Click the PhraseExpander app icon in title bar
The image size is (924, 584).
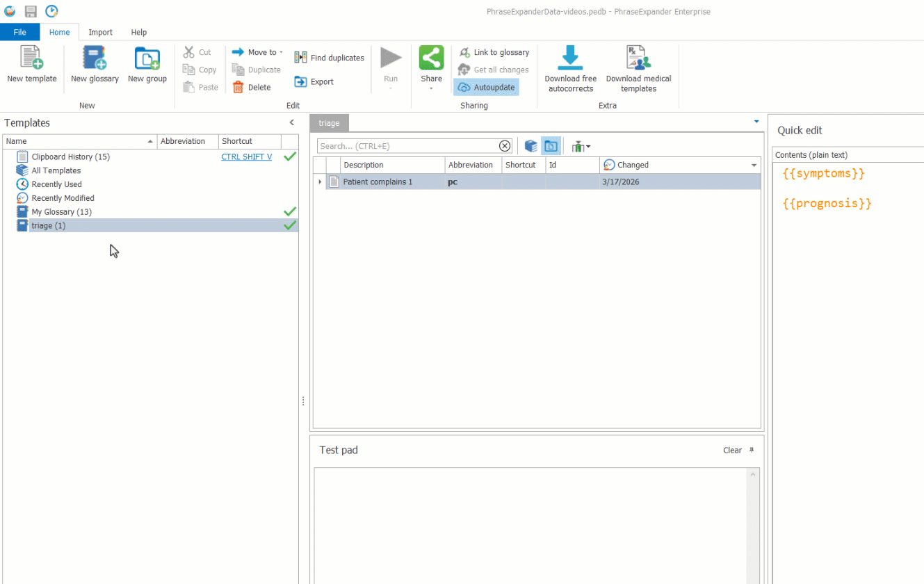coord(10,11)
